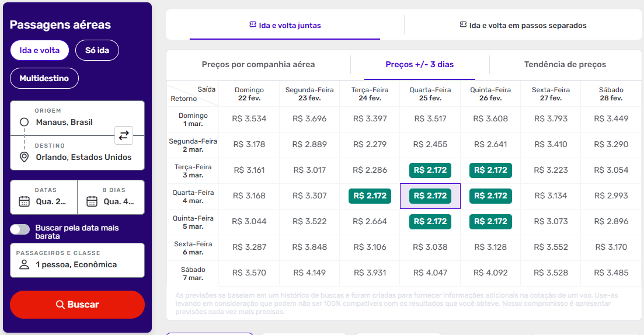Toggle Buscar pela data mais barata switch
Viewport: 644px width, 335px height.
20,229
